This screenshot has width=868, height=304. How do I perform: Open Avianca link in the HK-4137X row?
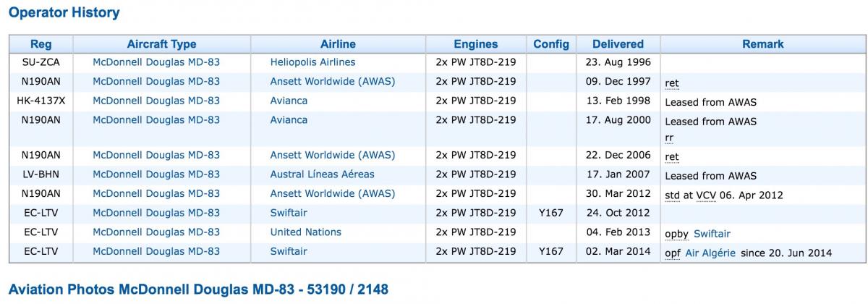coord(289,101)
